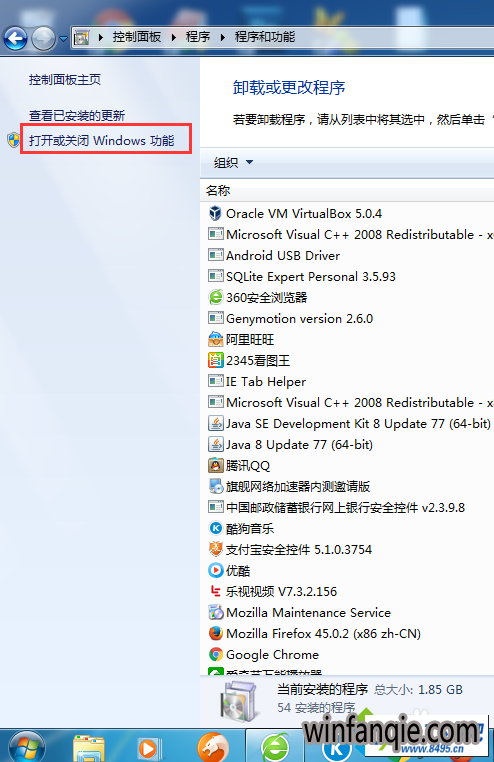Select the 360安全浏览器 browser icon
Image resolution: width=494 pixels, height=762 pixels.
(x=215, y=297)
